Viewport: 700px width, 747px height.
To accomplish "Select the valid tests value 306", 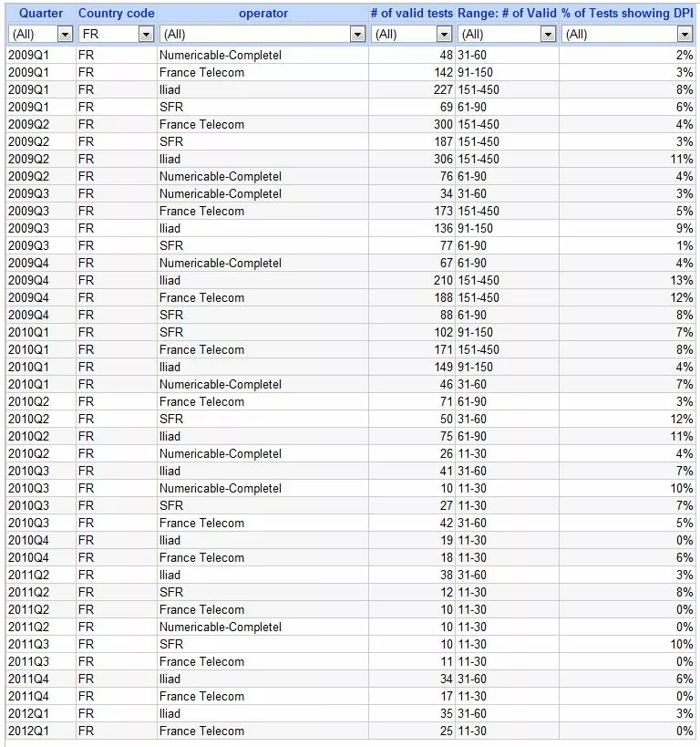I will 443,159.
